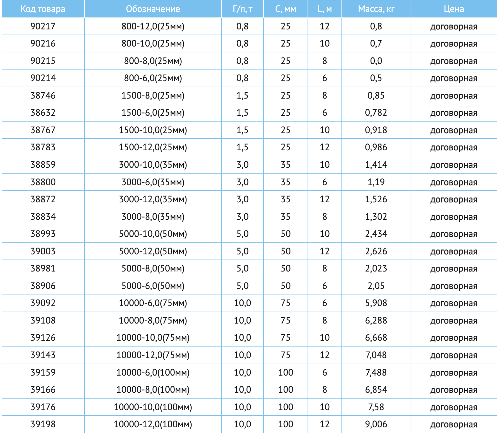This screenshot has height=437, width=504.
Task: Click the 'Цена' column header
Action: click(x=454, y=9)
